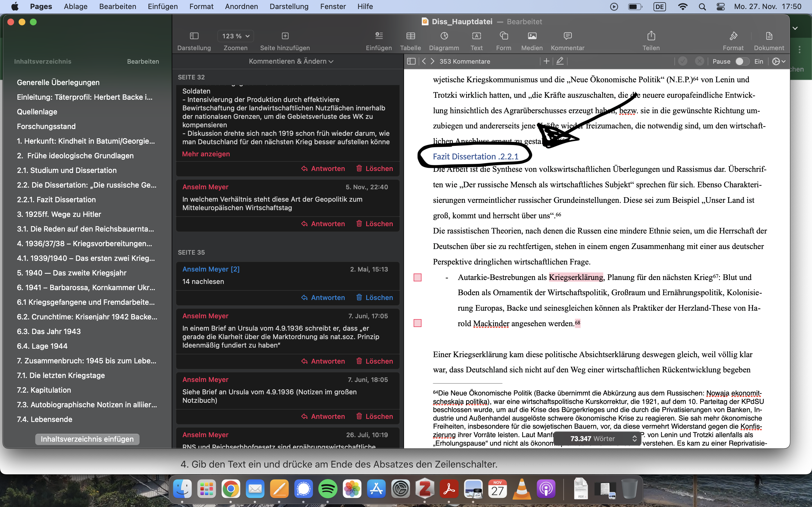Click the Form shapes icon

pyautogui.click(x=504, y=36)
